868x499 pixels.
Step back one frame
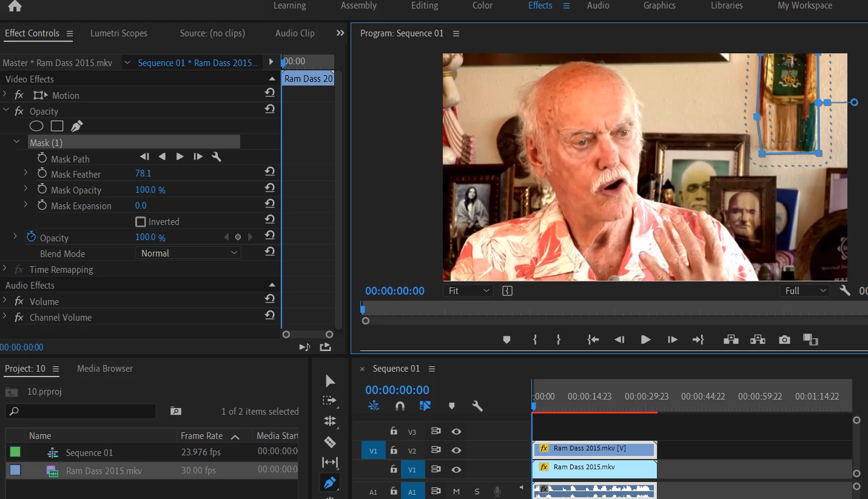coord(619,340)
